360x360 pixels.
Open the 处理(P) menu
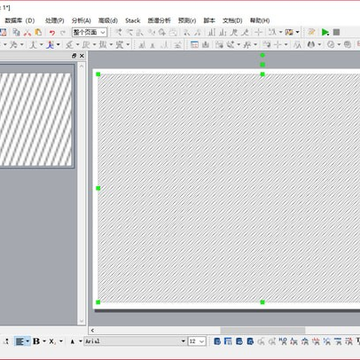pyautogui.click(x=55, y=21)
